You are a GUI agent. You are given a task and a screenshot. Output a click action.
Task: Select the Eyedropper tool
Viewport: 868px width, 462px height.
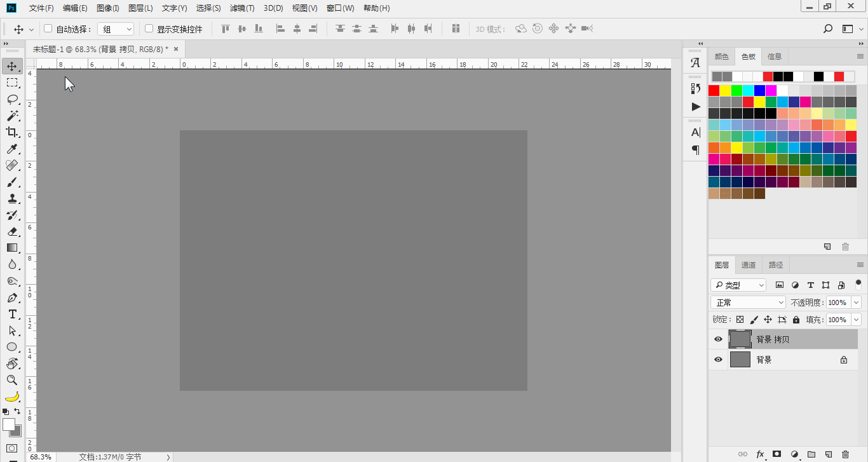[12, 149]
